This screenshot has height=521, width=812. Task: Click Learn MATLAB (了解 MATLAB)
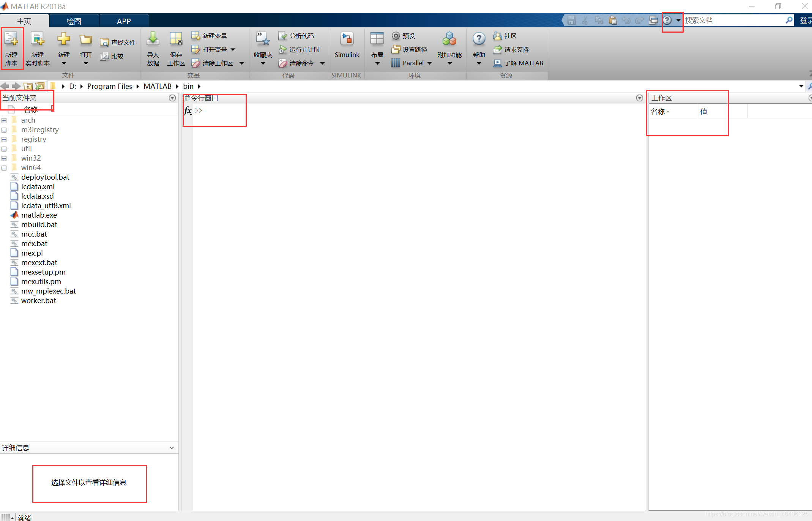point(518,63)
